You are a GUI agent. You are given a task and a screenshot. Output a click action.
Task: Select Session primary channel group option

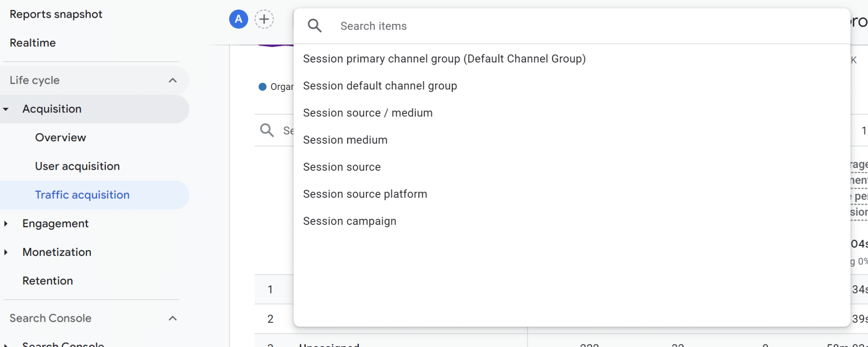[444, 59]
